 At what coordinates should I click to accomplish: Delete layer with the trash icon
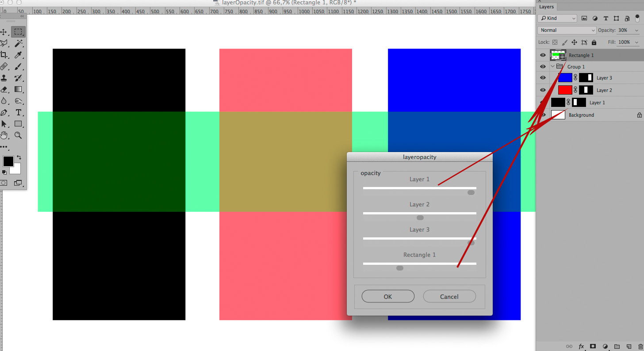point(640,346)
